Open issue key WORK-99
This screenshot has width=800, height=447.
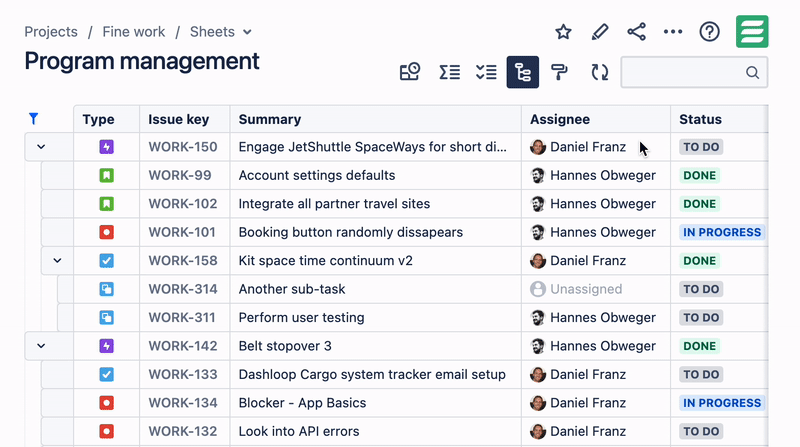point(180,176)
